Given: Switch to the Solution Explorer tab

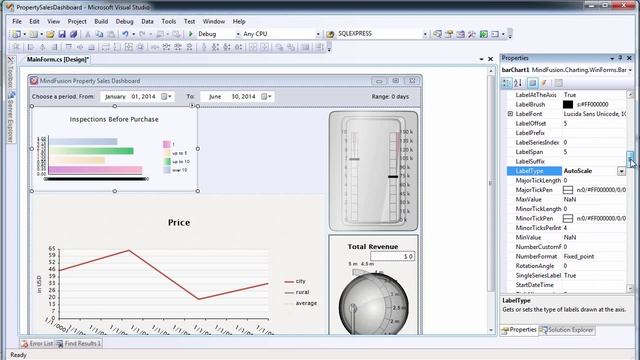Looking at the screenshot, I should click(x=567, y=330).
